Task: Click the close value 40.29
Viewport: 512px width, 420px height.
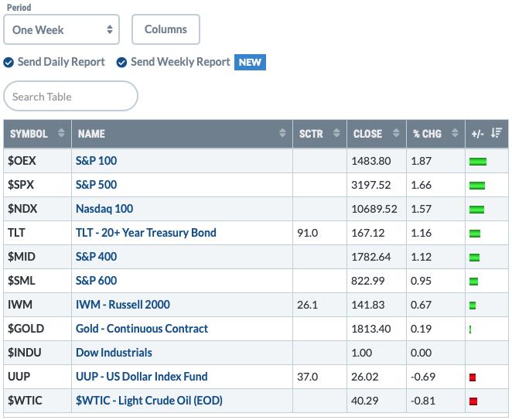Action: coord(365,401)
